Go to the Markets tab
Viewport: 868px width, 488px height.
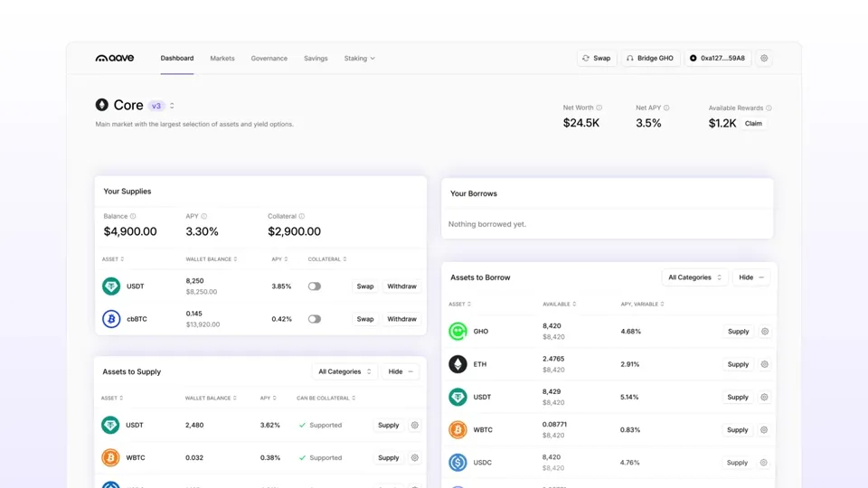(x=222, y=58)
